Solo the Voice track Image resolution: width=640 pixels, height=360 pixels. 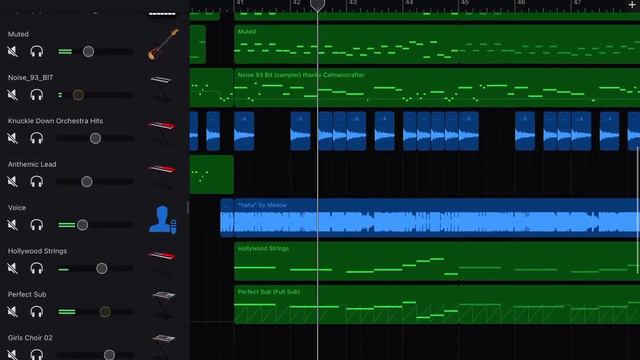tap(37, 224)
